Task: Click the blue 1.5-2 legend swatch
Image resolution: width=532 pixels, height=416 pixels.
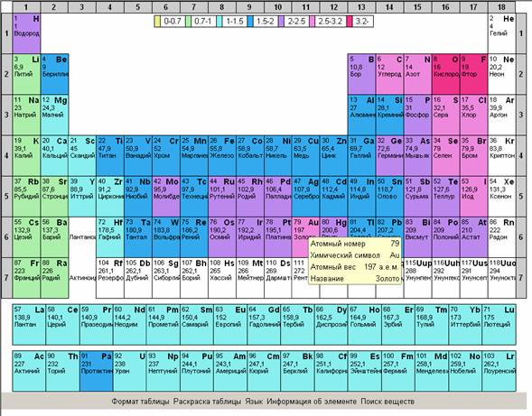Action: coord(250,22)
